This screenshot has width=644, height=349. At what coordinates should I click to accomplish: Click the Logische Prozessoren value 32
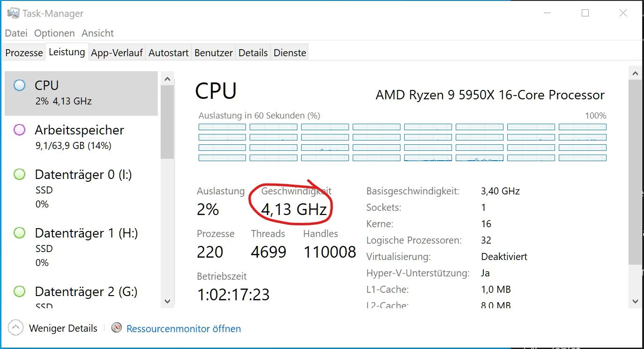(486, 240)
